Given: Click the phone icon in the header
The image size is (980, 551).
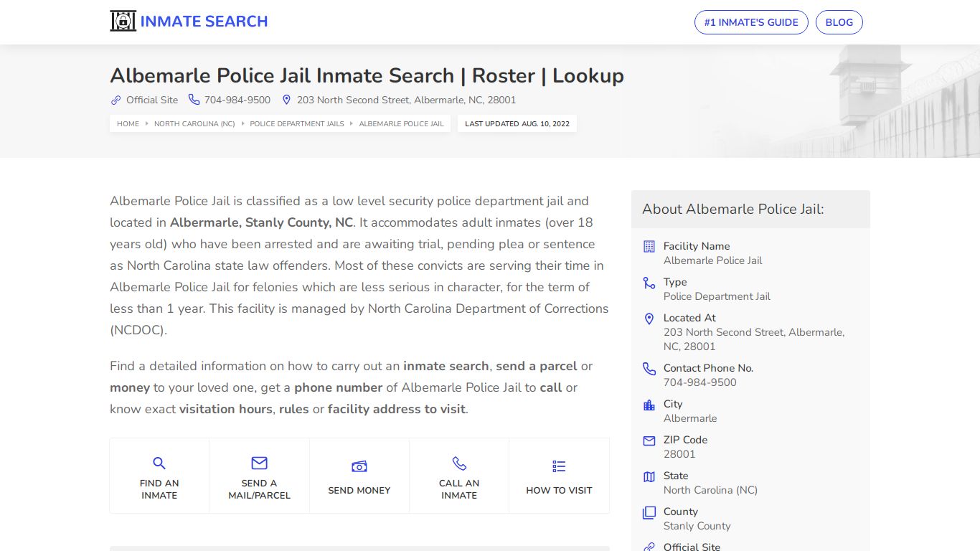Looking at the screenshot, I should pos(194,100).
